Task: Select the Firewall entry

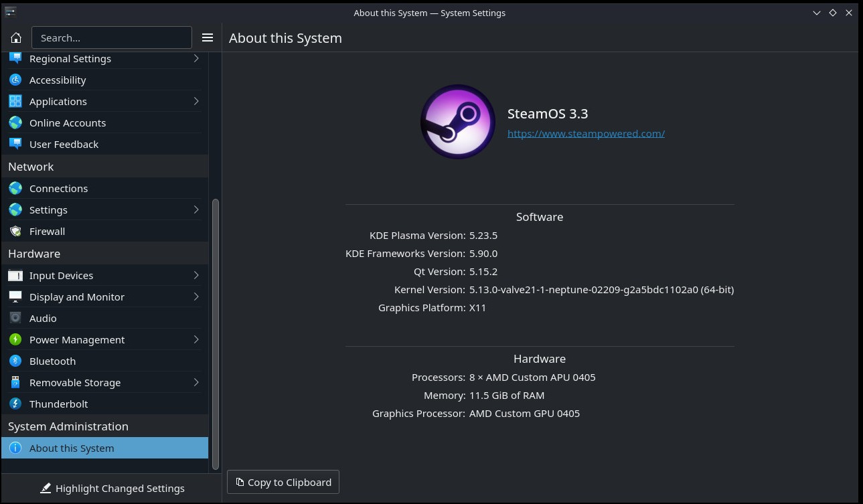Action: click(104, 231)
